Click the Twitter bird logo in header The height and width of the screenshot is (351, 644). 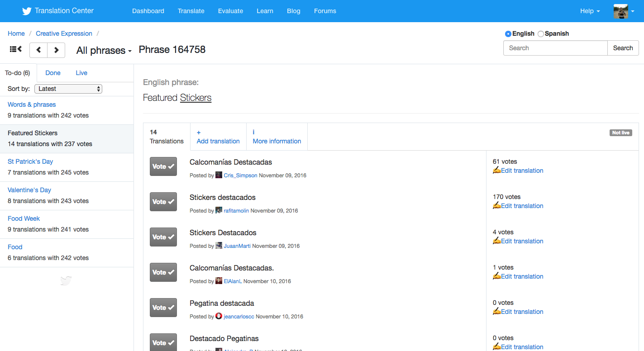[27, 11]
